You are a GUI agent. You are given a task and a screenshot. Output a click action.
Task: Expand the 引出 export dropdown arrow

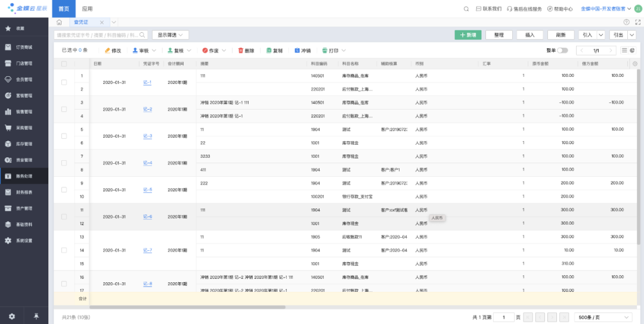point(631,35)
